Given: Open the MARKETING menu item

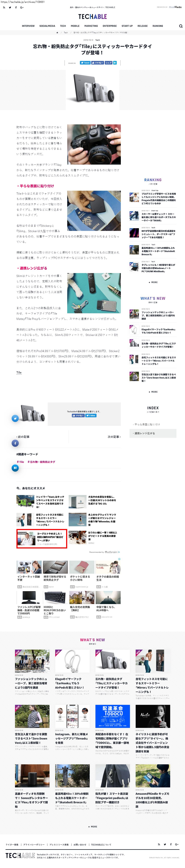Looking at the screenshot, I should pyautogui.click(x=91, y=26).
